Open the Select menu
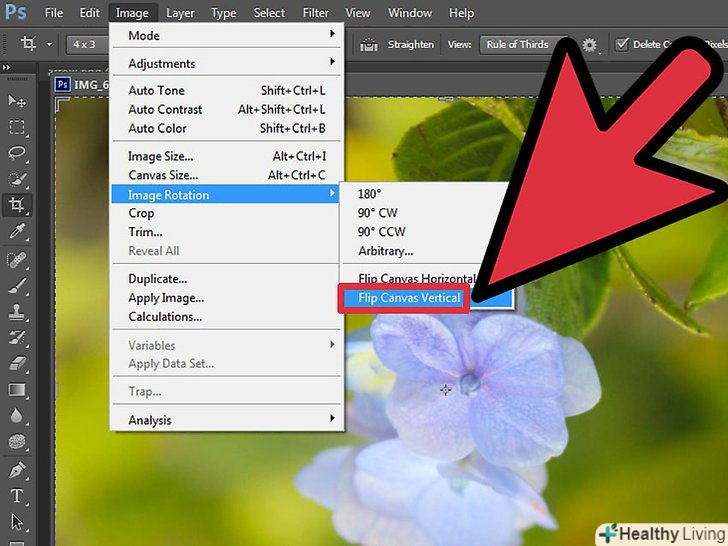This screenshot has width=728, height=546. pos(269,13)
